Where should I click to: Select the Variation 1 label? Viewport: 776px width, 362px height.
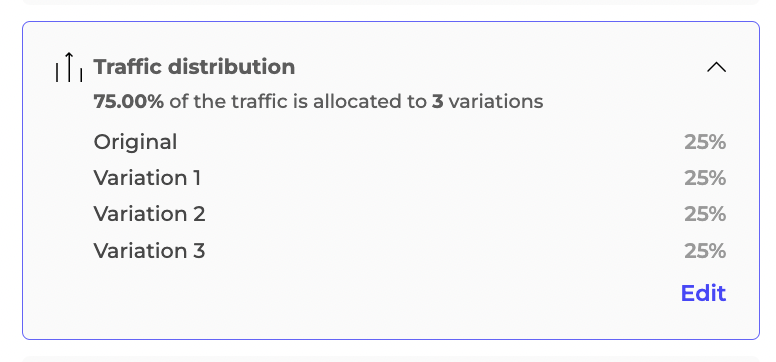[x=147, y=178]
